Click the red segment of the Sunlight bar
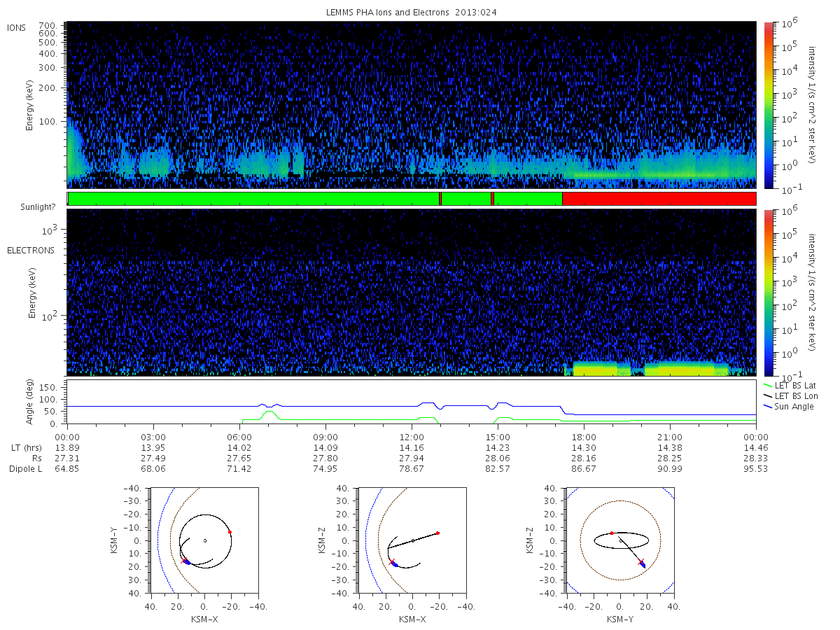This screenshot has height=630, width=840. tap(659, 199)
